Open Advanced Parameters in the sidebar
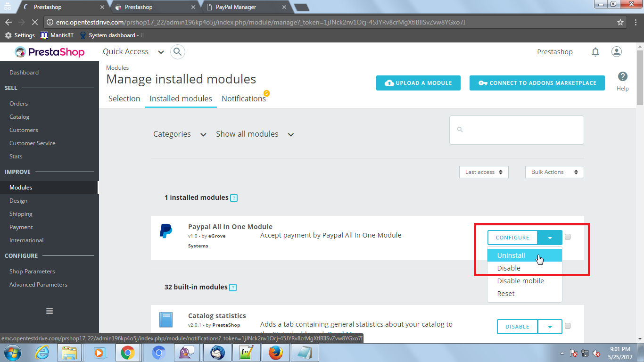Viewport: 644px width, 362px height. (38, 285)
